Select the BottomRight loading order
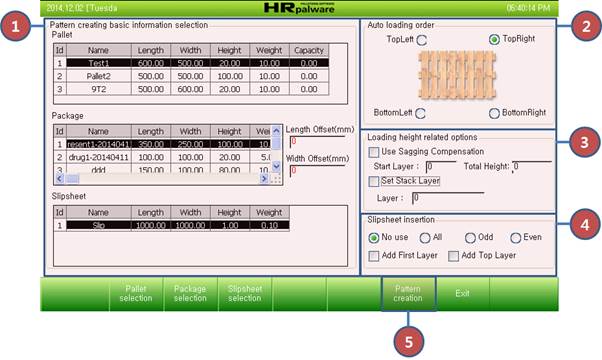602x360 pixels. click(494, 113)
